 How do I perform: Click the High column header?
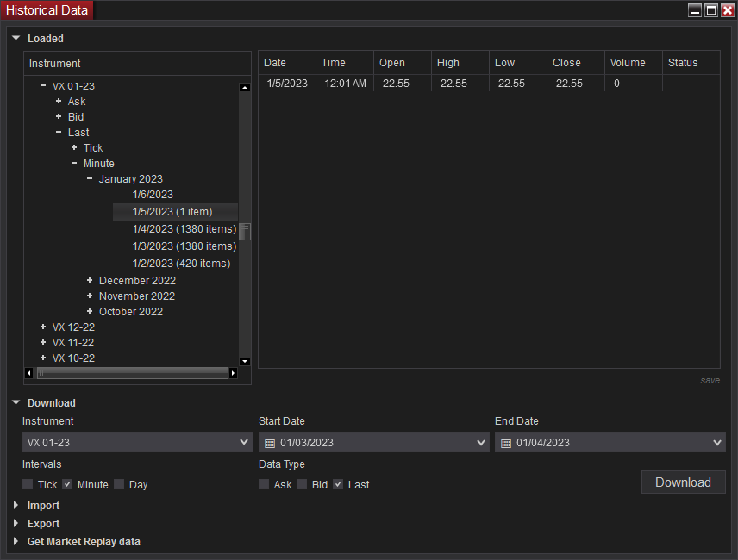[x=460, y=63]
